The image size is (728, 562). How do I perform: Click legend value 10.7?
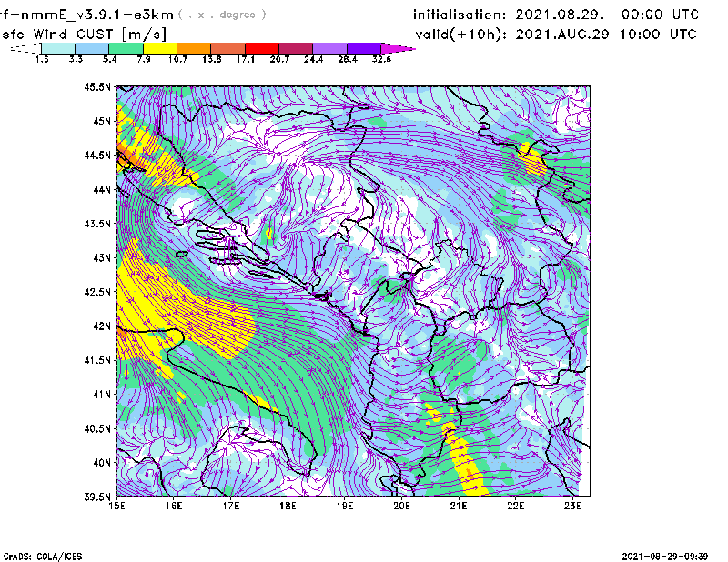177,59
